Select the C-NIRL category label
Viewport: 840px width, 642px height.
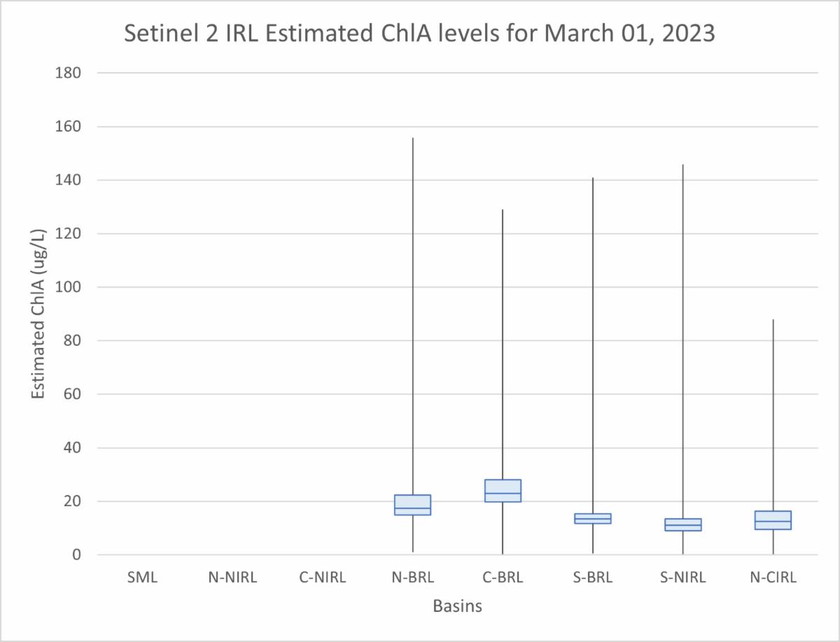point(323,578)
